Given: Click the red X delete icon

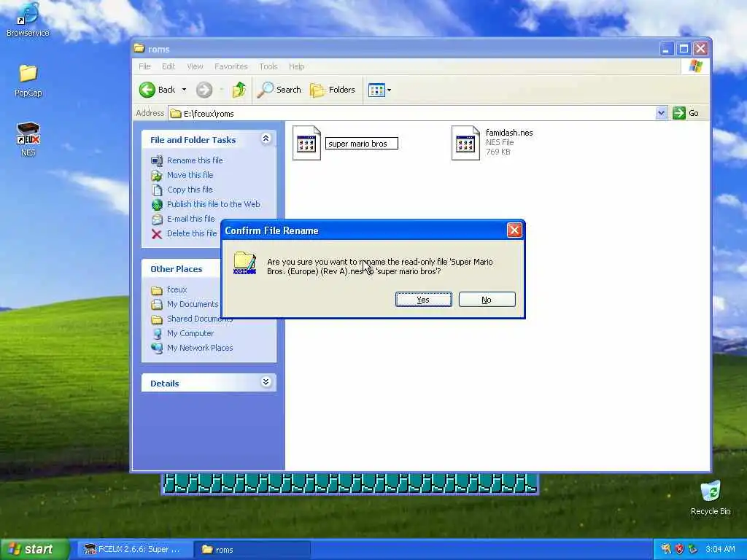Looking at the screenshot, I should pos(157,234).
